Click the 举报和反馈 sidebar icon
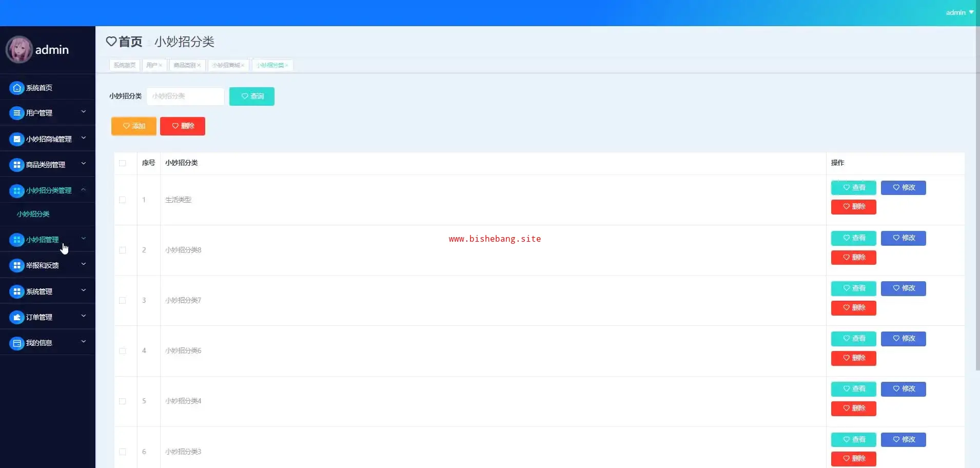 (17, 265)
